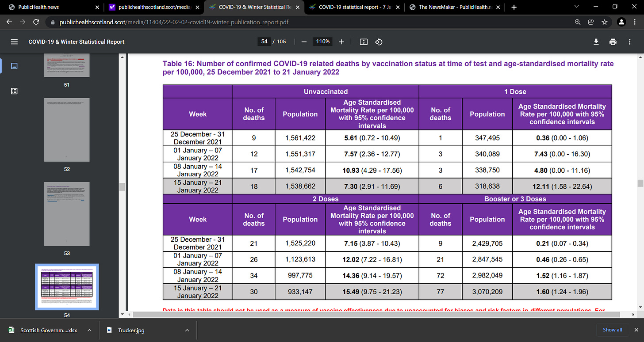The height and width of the screenshot is (342, 644).
Task: Click the PDF zoom in plus button
Action: 341,42
